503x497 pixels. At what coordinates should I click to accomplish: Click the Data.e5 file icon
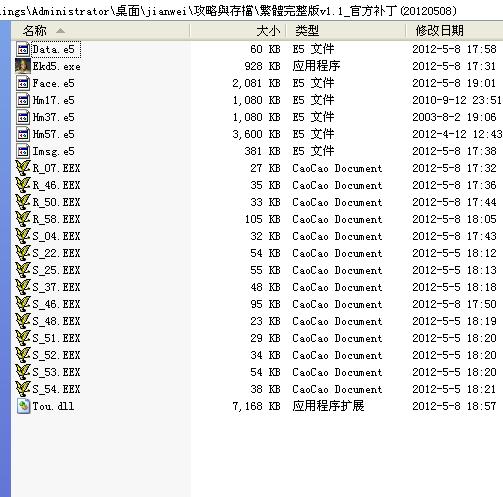23,49
